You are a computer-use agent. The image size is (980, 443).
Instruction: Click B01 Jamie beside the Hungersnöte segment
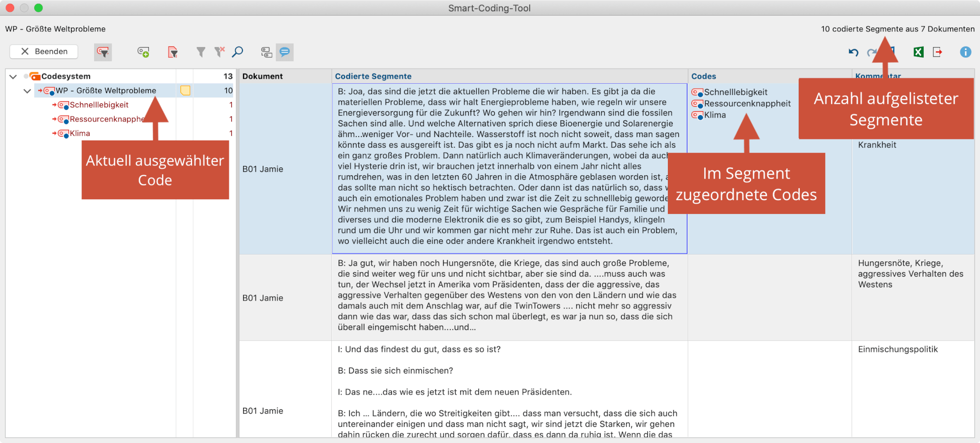click(263, 298)
